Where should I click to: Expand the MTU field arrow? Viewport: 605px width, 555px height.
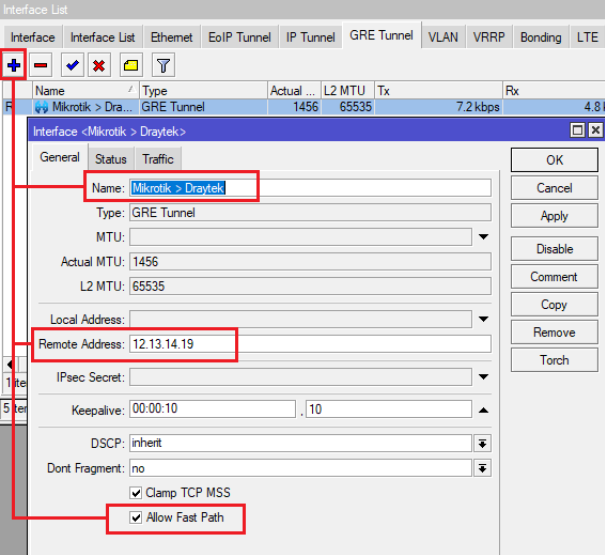click(483, 237)
